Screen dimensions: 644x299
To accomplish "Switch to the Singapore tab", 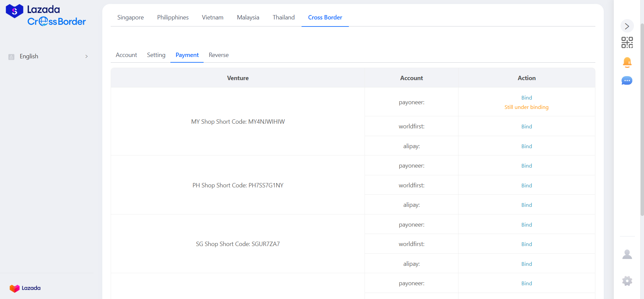I will coord(130,17).
